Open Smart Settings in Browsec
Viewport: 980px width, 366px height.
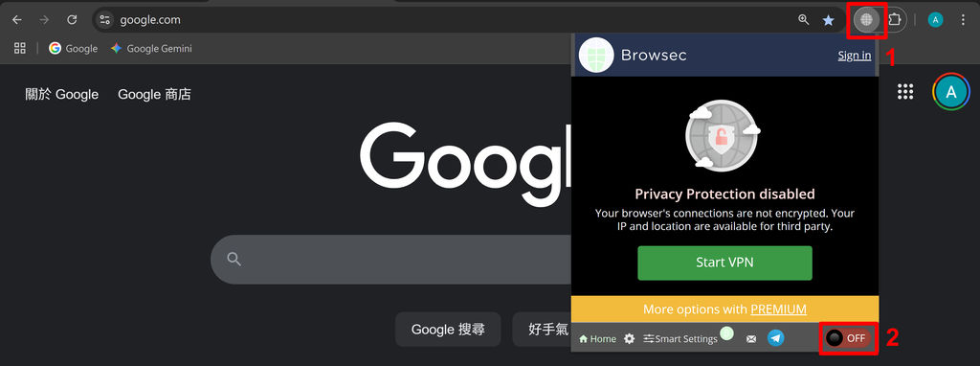680,338
